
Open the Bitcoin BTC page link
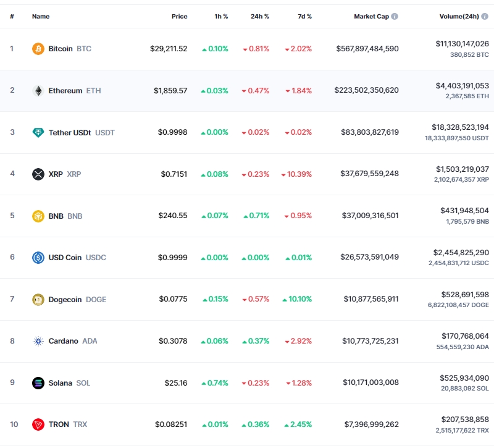[x=70, y=49]
